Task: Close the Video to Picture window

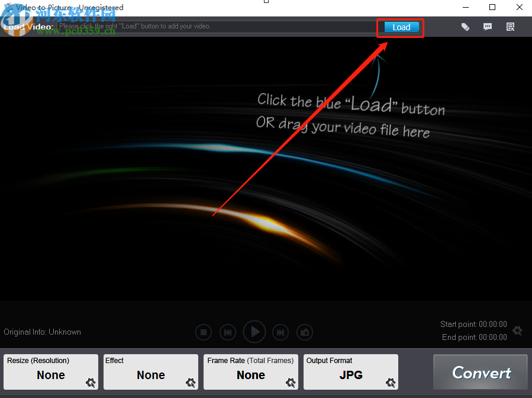Action: 519,7
